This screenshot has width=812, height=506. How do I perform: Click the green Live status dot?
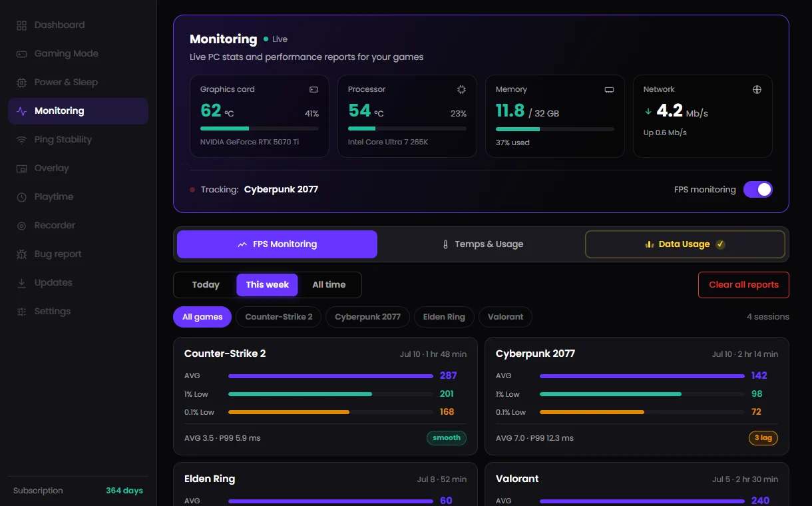pos(266,39)
